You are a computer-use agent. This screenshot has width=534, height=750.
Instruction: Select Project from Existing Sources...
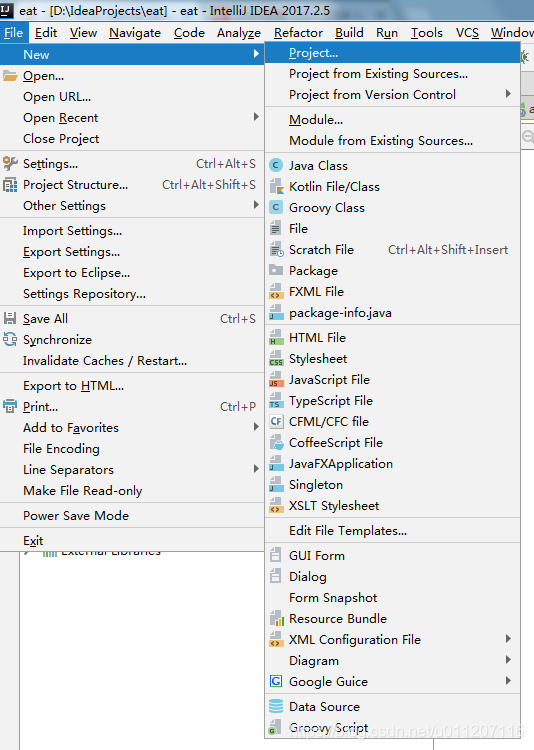pyautogui.click(x=392, y=74)
